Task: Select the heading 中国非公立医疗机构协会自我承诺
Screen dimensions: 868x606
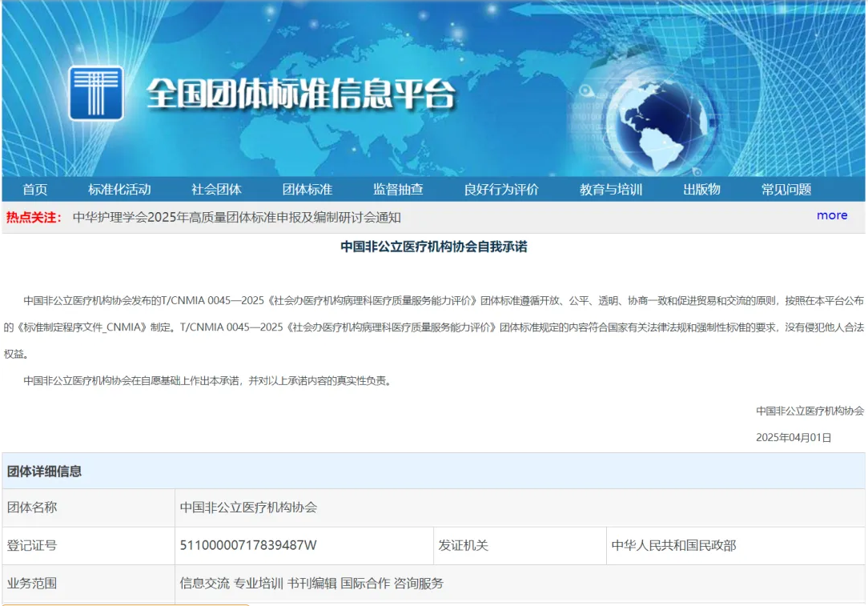Action: (x=434, y=247)
